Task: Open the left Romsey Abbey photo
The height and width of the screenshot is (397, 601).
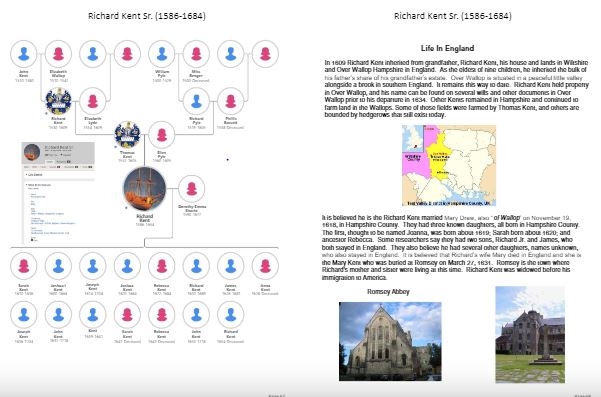Action: point(390,341)
